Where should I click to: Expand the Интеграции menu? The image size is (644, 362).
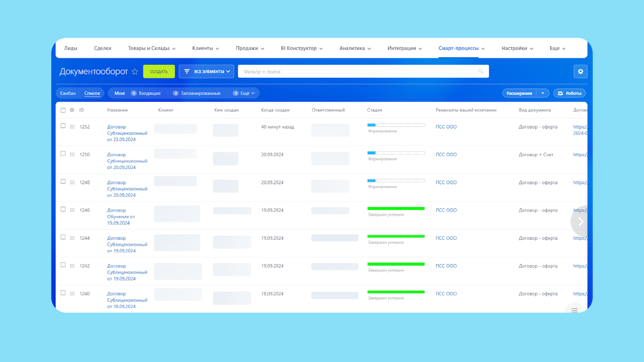point(405,48)
